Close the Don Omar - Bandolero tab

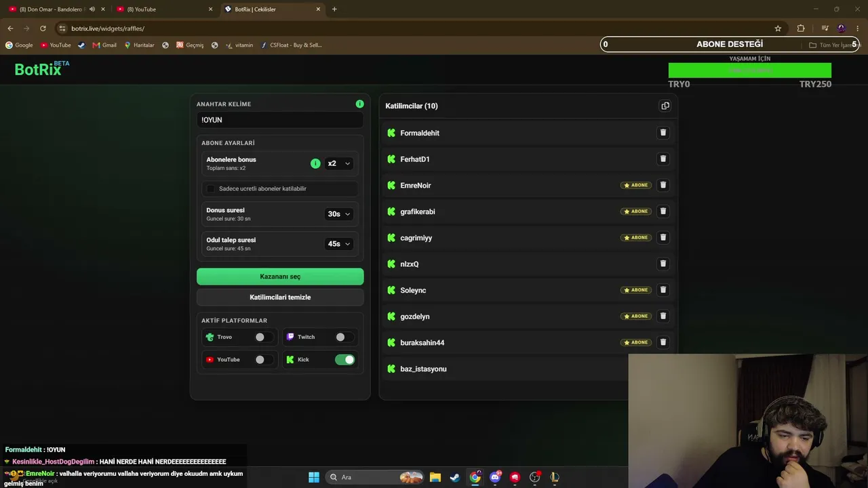point(103,9)
